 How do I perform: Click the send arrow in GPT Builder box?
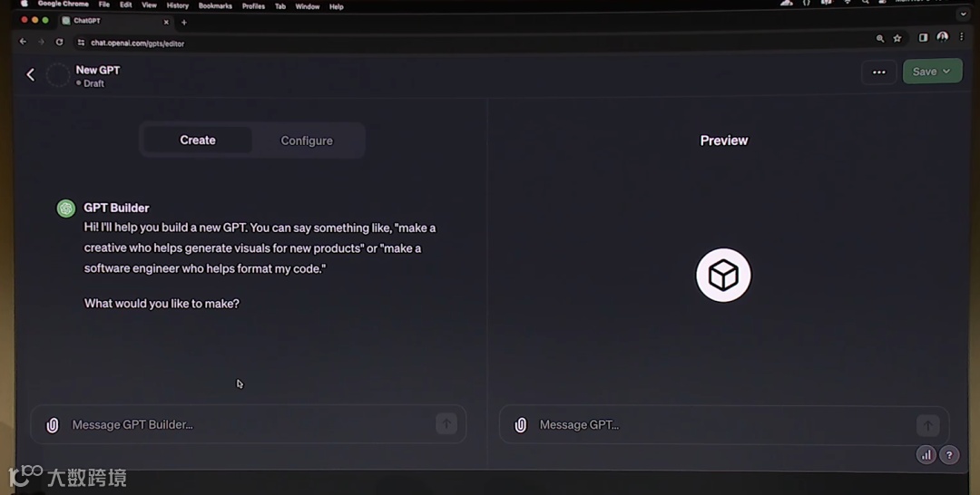(446, 424)
